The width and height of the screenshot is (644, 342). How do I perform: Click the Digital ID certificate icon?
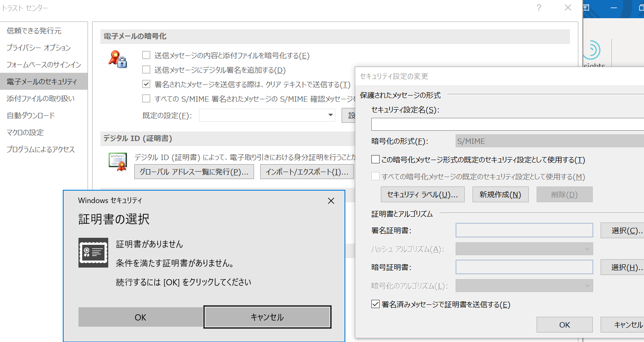pos(118,162)
